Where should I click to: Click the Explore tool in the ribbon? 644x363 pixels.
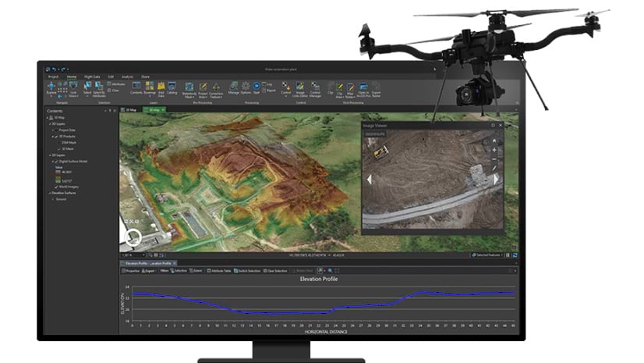(53, 87)
